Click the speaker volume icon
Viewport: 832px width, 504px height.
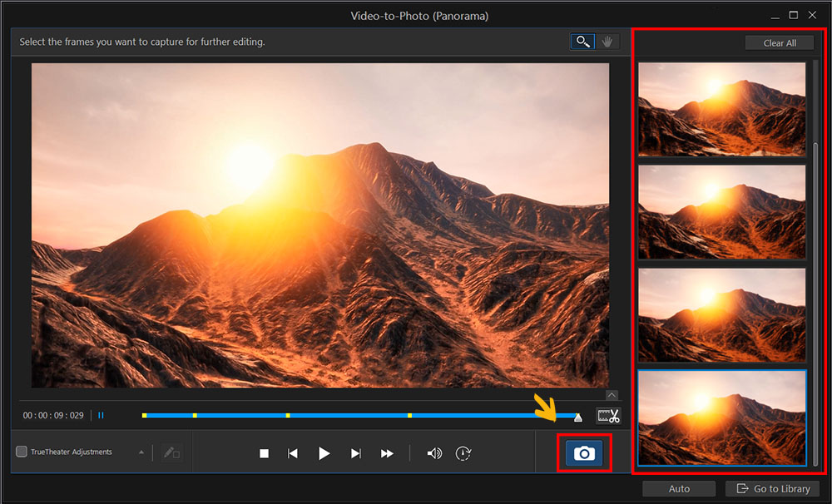coord(433,453)
